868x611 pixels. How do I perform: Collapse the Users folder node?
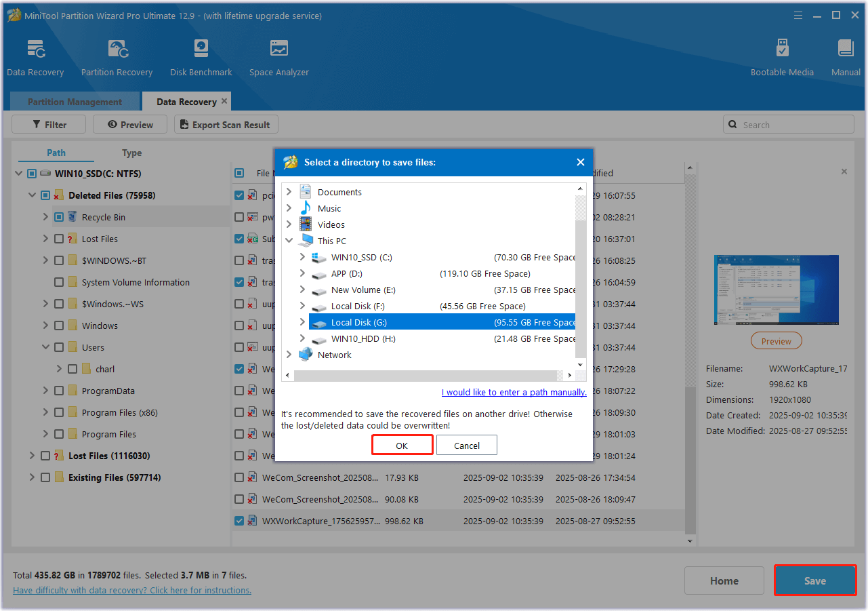(x=45, y=347)
